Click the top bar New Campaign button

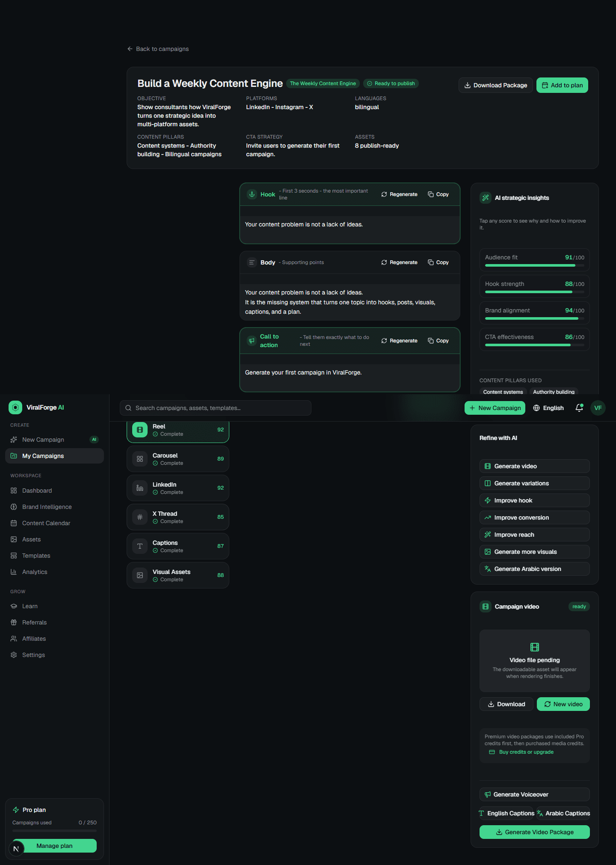click(x=495, y=408)
